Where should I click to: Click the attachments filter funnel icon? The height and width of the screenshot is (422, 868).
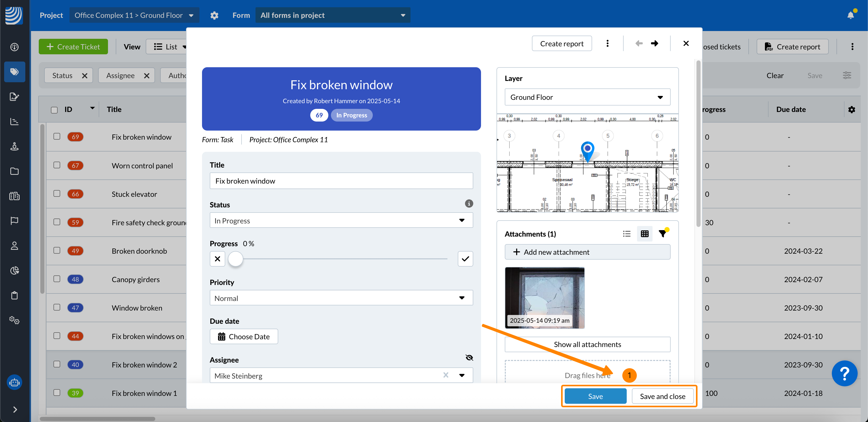coord(662,233)
